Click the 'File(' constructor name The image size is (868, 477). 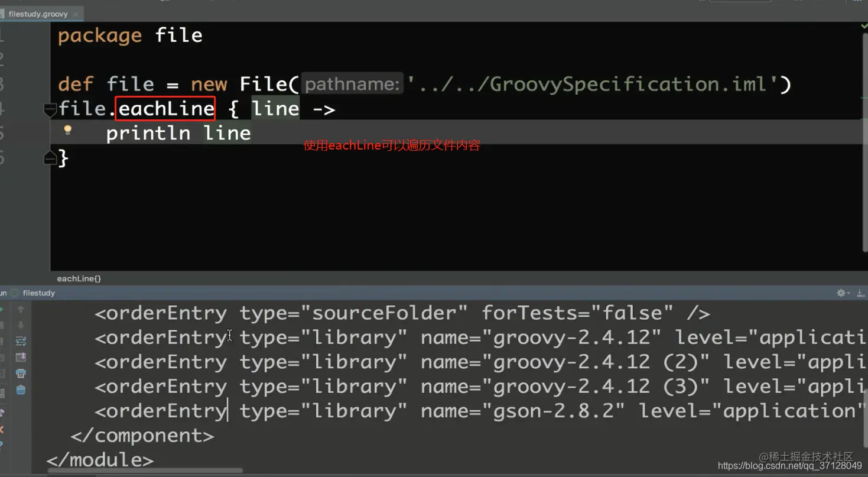tap(269, 85)
